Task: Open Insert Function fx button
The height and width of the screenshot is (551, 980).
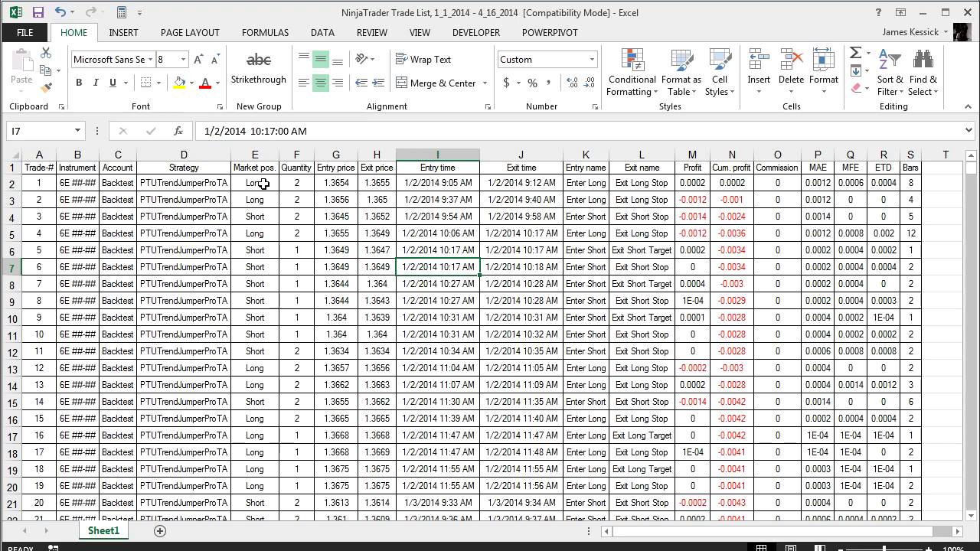Action: coord(178,131)
